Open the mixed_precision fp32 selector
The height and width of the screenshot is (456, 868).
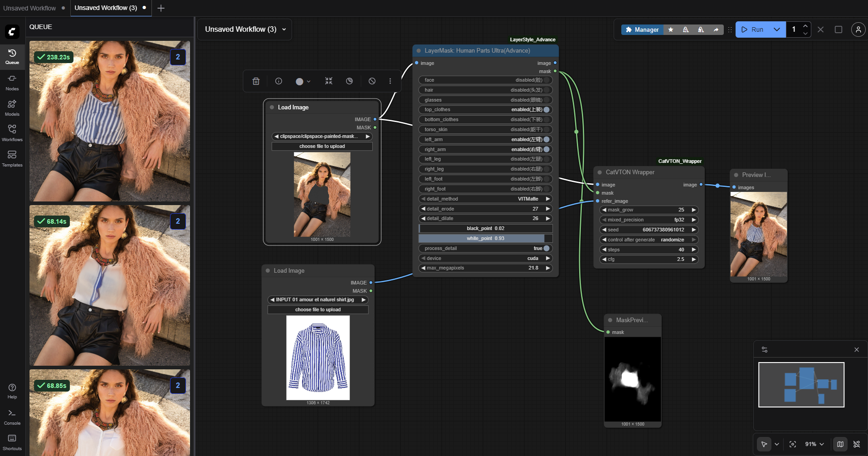(649, 220)
